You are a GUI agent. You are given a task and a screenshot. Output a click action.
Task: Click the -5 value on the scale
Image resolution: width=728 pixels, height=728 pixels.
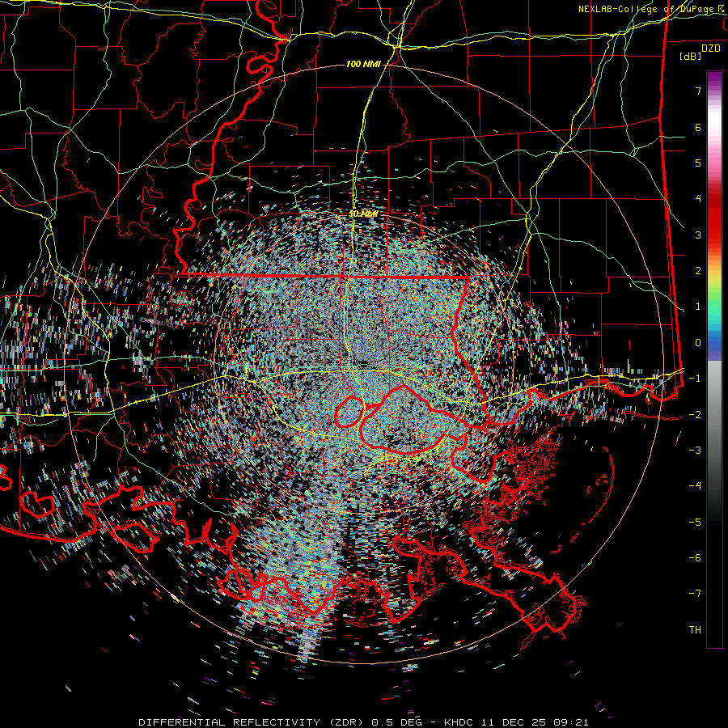(695, 523)
